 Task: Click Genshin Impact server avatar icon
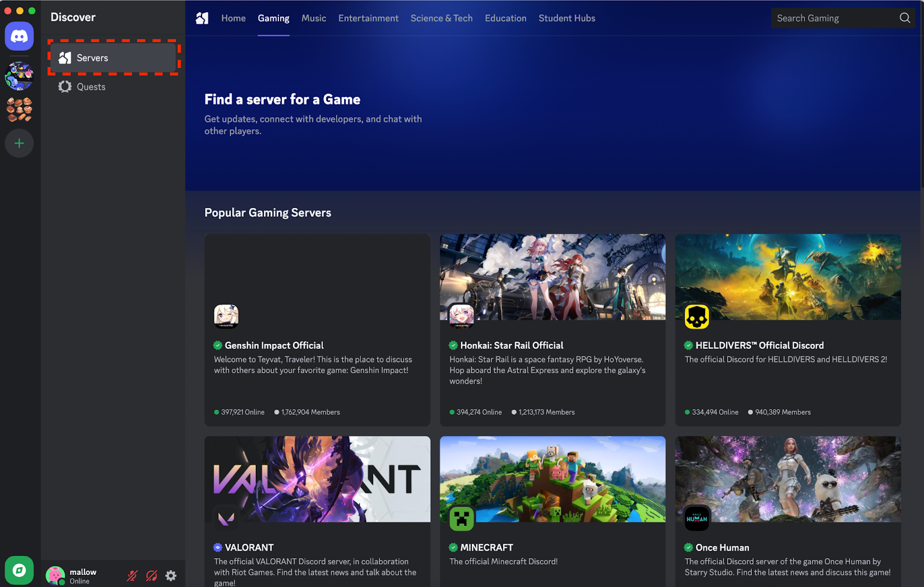pos(226,317)
